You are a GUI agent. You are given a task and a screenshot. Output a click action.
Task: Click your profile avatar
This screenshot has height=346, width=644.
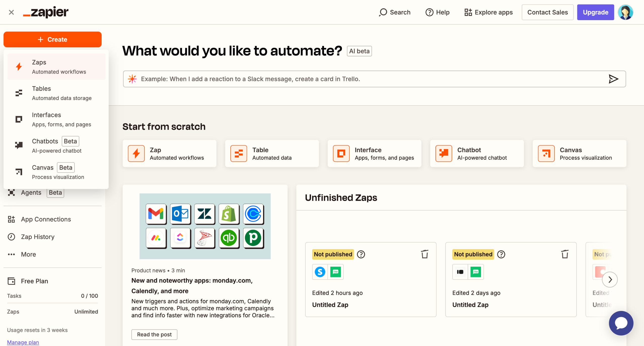[x=626, y=12]
